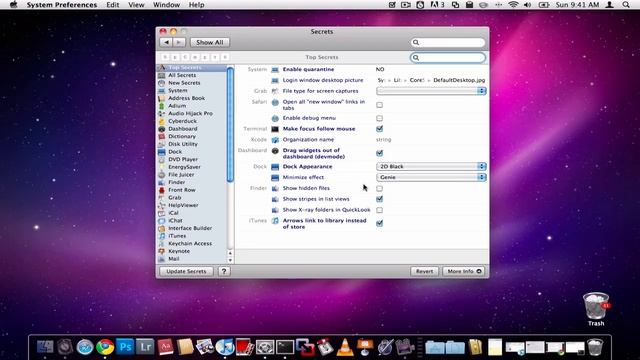
Task: Go back with the left arrow button
Action: (x=166, y=42)
